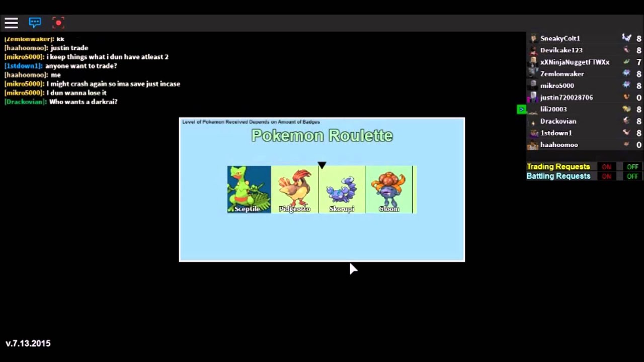Click chat message 'justin trade'
This screenshot has width=644, height=362.
pyautogui.click(x=69, y=48)
